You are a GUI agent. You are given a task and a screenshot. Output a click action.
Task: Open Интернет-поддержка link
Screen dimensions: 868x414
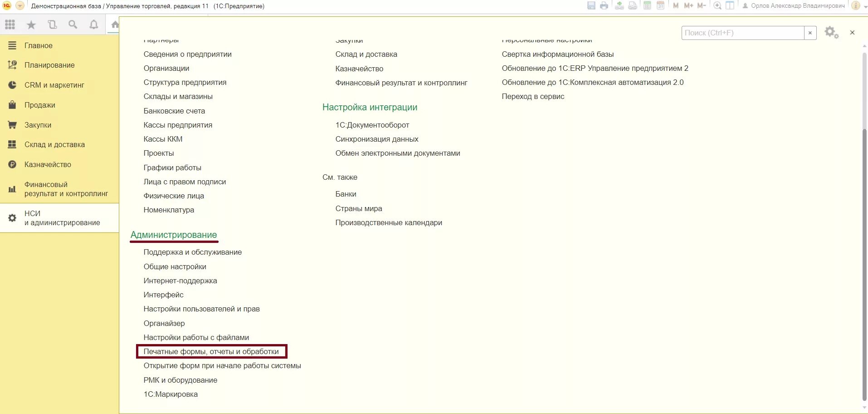(x=180, y=281)
